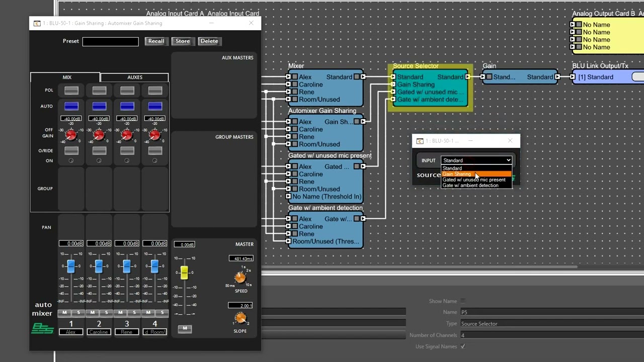Viewport: 644px width, 362px height.
Task: Click the Gain block input port
Action: tap(482, 77)
